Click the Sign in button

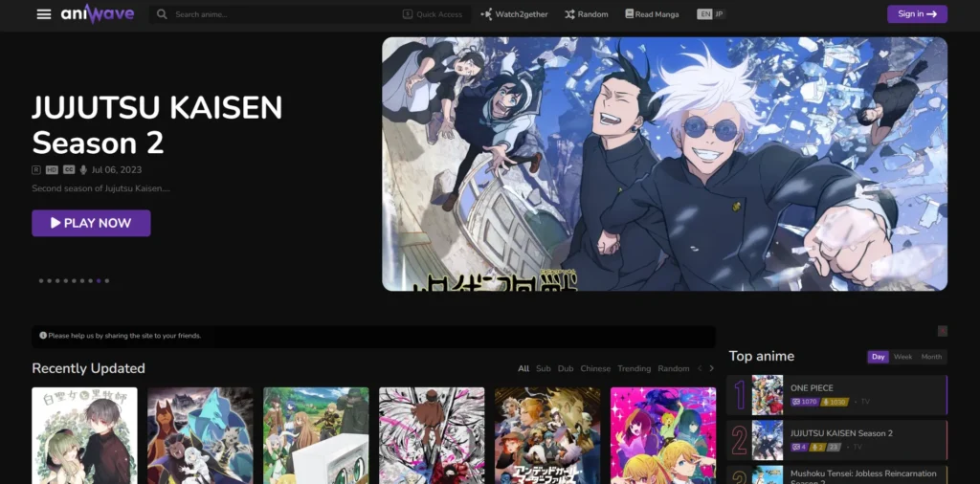tap(917, 13)
